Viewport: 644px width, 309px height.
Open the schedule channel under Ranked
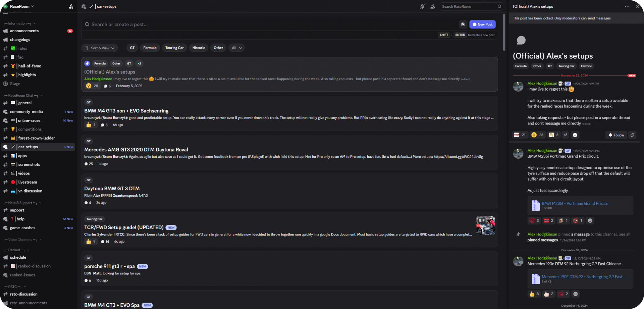tap(38, 257)
